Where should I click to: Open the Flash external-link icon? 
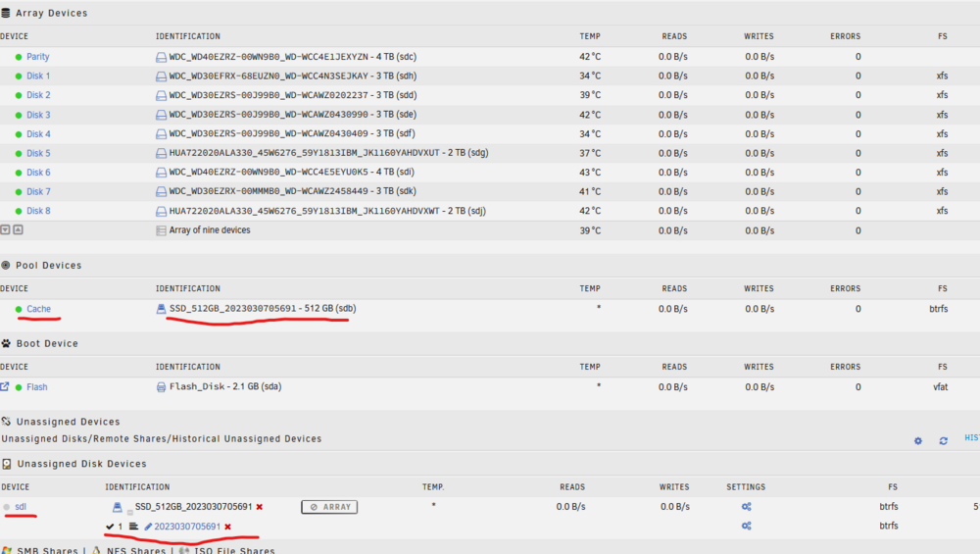(5, 386)
